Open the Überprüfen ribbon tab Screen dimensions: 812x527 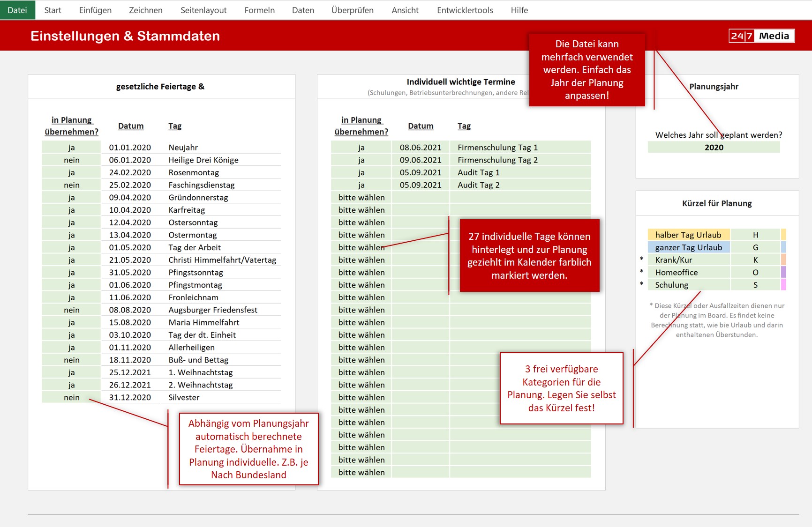[x=352, y=10]
